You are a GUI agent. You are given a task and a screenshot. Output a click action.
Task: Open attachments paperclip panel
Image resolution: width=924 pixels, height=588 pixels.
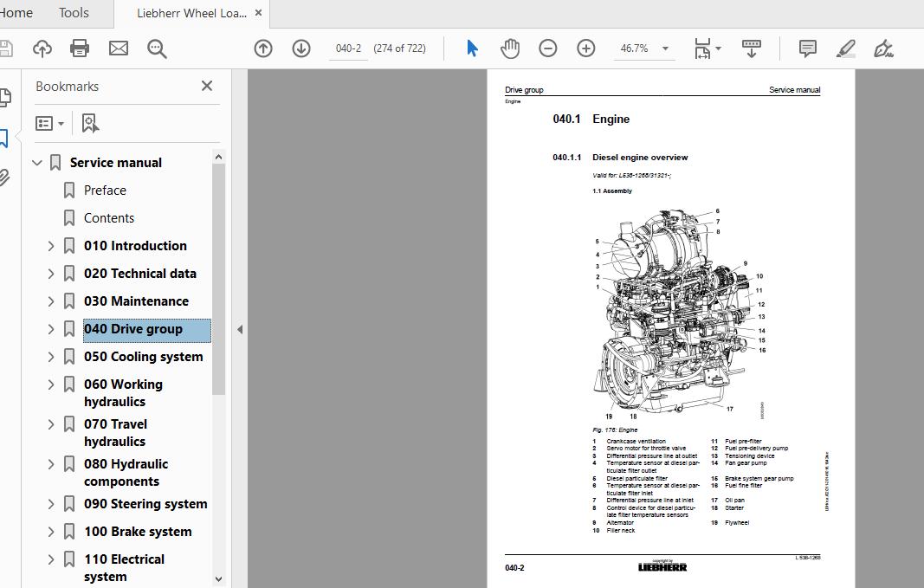coord(4,178)
